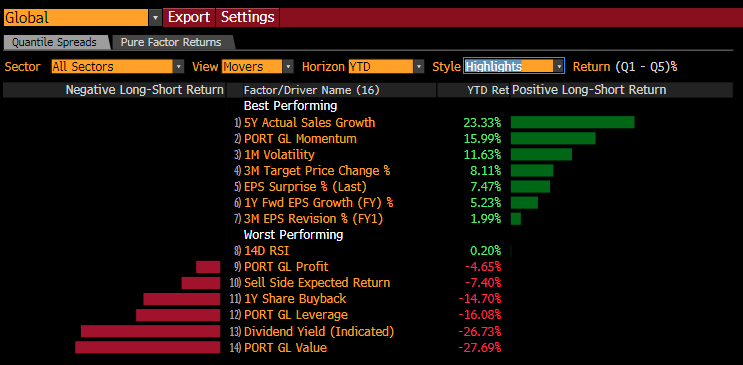Open the Style Highlights dropdown
Image resolution: width=743 pixels, height=365 pixels.
tap(514, 66)
